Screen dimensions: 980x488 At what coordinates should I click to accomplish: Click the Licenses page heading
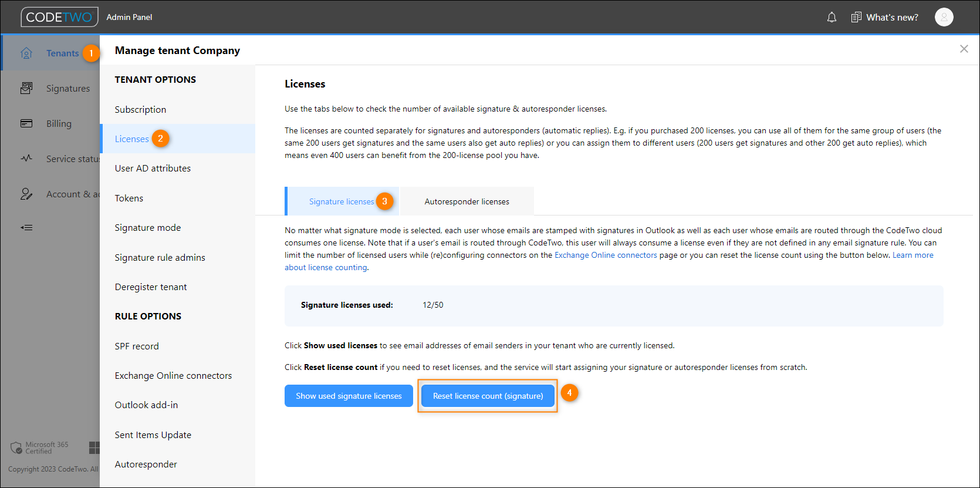[x=305, y=84]
